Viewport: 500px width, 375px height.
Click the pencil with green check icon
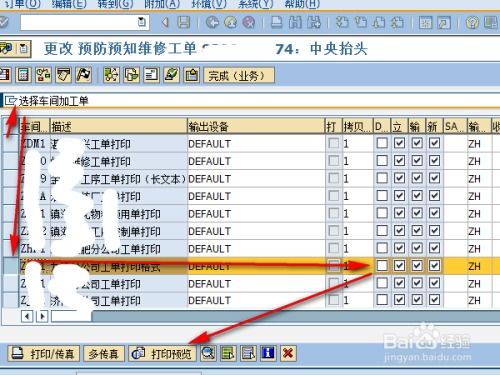coord(172,75)
